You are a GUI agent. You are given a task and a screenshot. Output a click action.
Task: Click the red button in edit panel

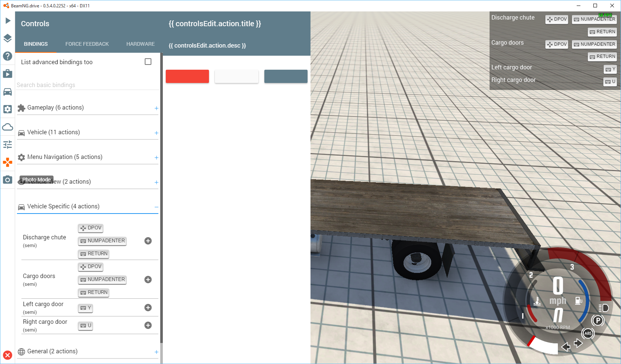187,76
